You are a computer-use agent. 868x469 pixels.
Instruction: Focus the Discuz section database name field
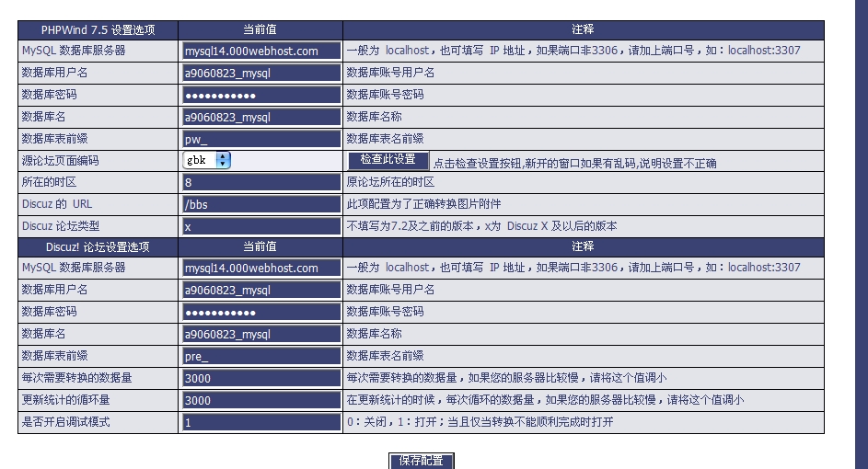click(x=260, y=334)
